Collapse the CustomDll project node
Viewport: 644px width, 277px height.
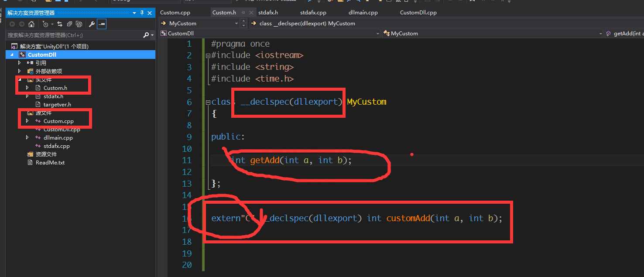[11, 55]
